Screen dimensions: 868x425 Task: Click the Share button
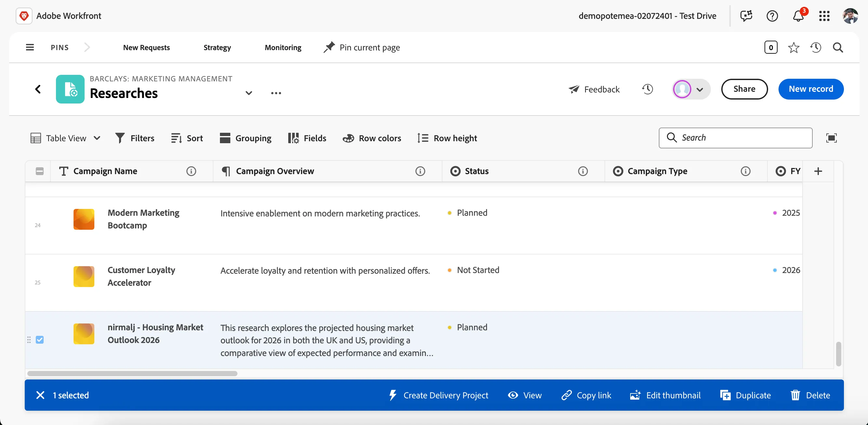(x=744, y=89)
